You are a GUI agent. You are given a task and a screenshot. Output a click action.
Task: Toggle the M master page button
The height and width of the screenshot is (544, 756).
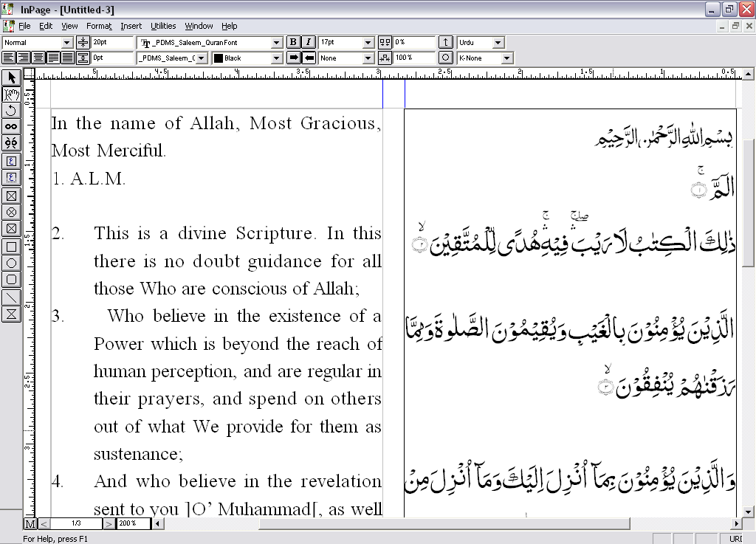tap(30, 524)
